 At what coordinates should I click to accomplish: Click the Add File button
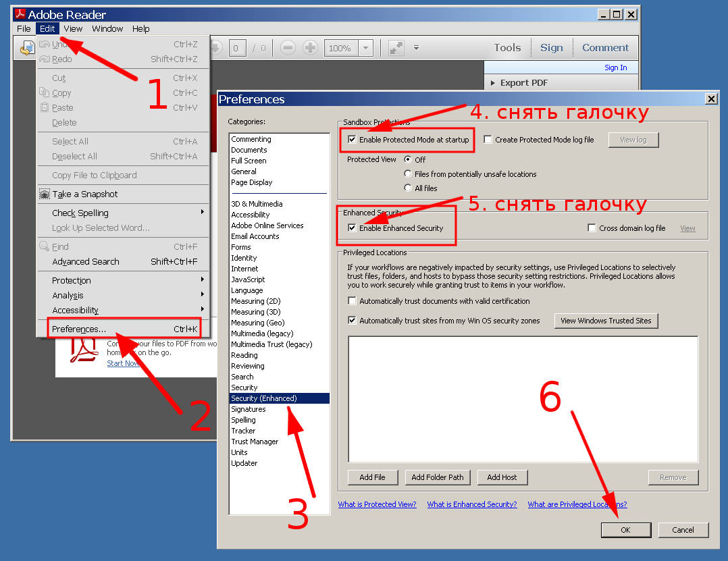[372, 477]
